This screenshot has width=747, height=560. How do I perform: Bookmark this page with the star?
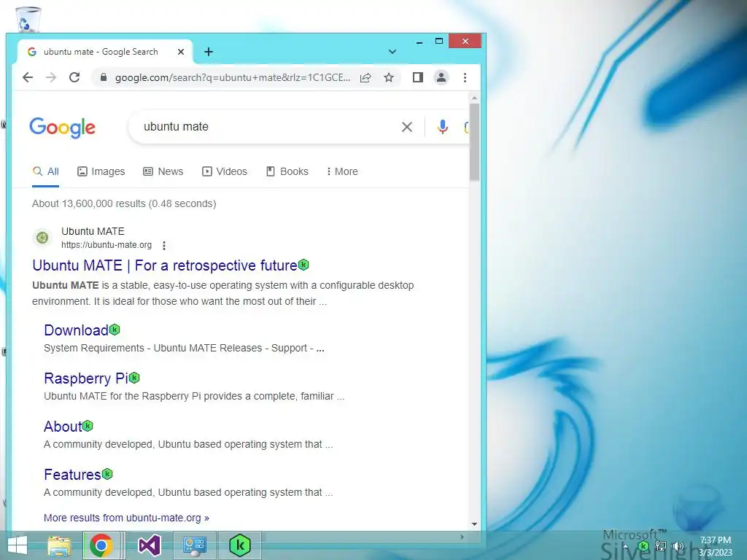tap(389, 77)
